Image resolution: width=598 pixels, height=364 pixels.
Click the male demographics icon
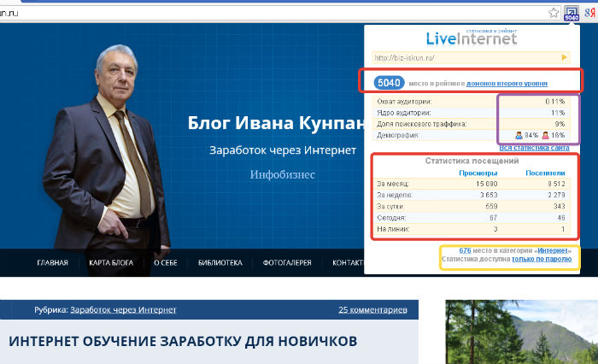[519, 135]
